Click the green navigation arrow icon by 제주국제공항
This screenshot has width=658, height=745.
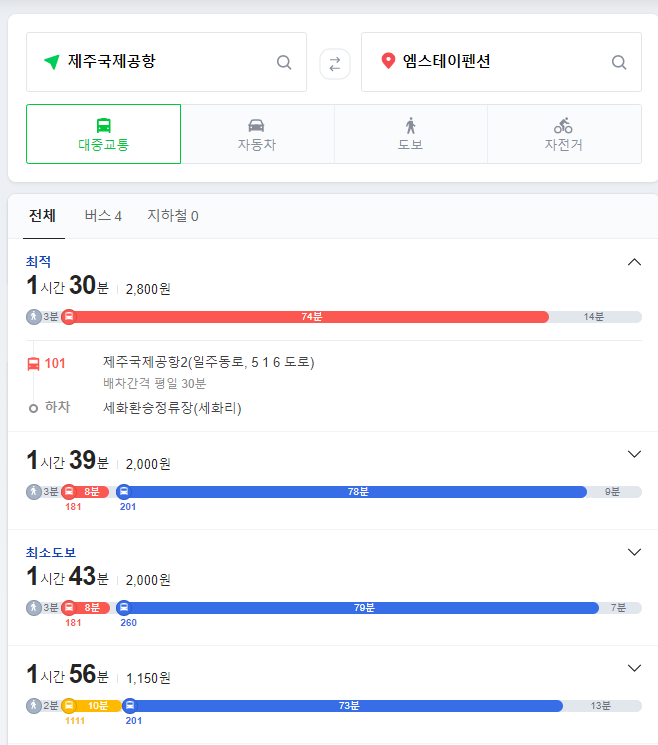click(x=52, y=61)
